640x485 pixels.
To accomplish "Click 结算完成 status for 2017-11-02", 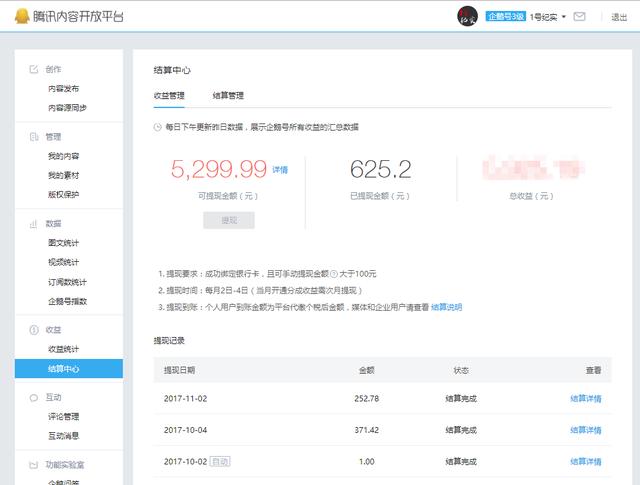I will click(x=461, y=398).
